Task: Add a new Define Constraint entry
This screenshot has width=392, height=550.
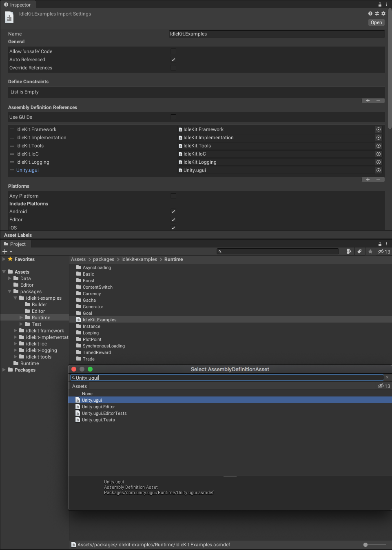Action: (x=368, y=100)
